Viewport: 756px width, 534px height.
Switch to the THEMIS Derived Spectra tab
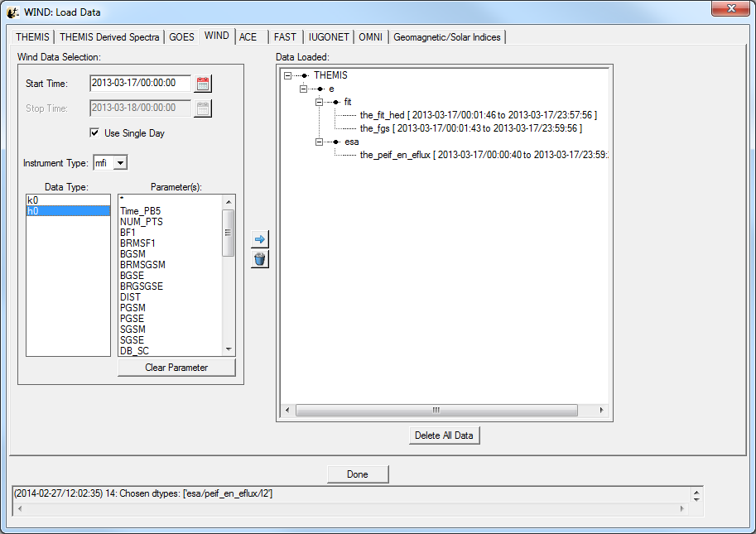109,37
